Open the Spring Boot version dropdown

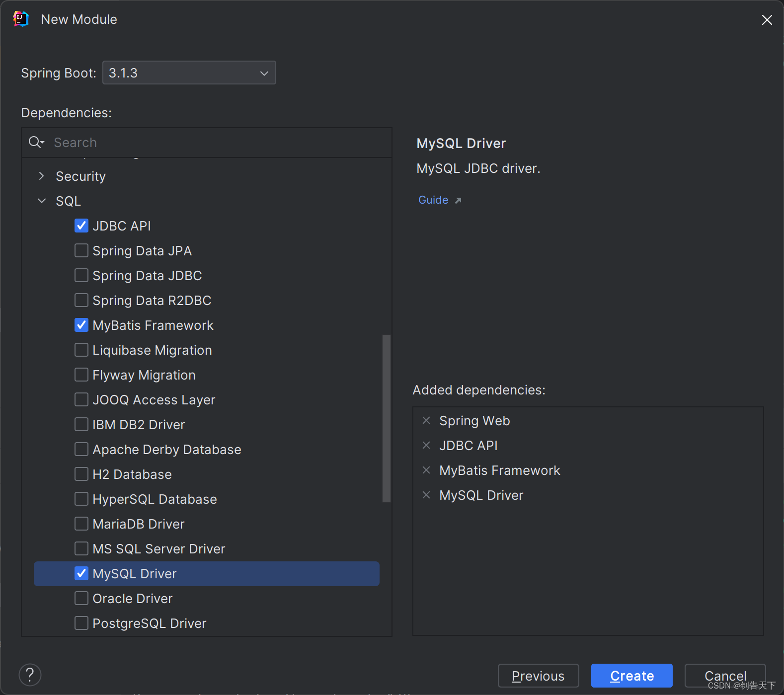click(189, 73)
